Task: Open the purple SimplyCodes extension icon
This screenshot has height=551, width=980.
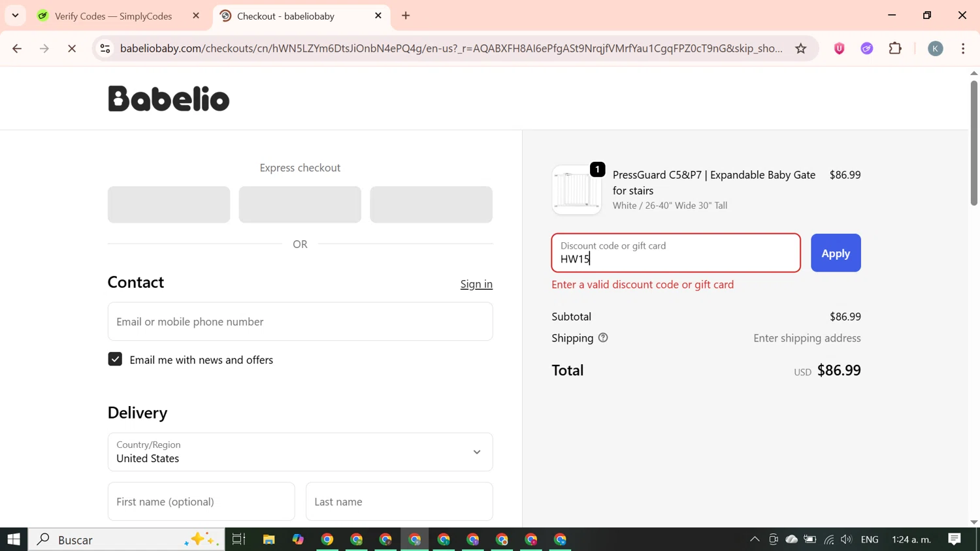Action: 867,48
